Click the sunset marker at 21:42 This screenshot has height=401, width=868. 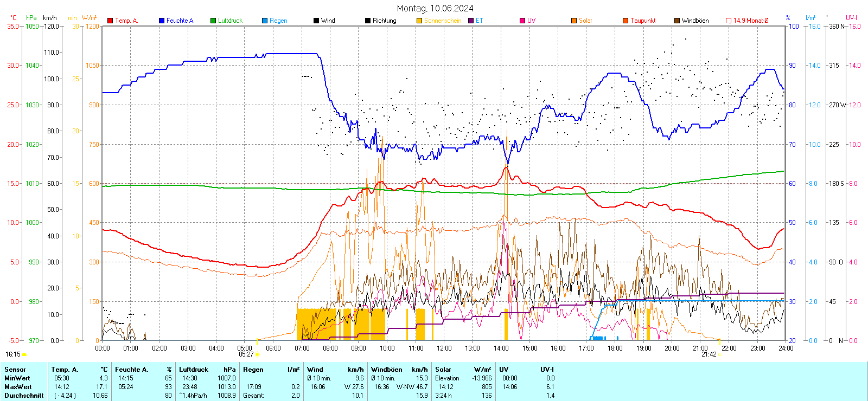coord(719,354)
